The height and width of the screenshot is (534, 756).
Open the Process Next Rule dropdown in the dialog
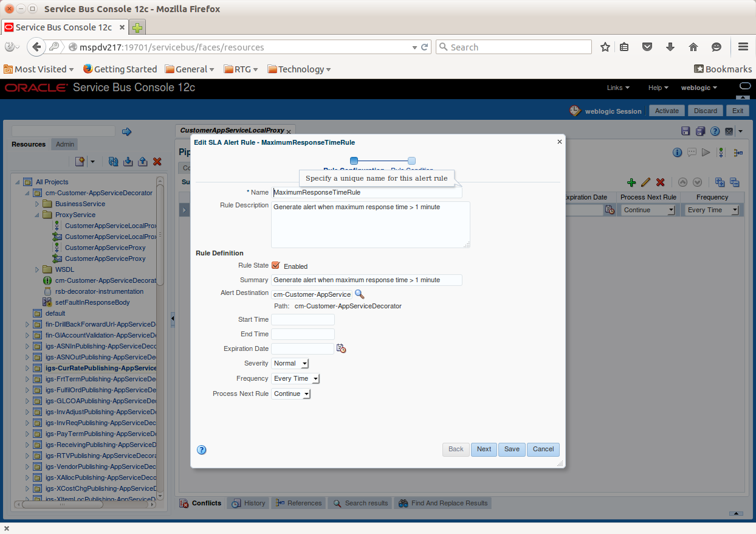(x=291, y=394)
